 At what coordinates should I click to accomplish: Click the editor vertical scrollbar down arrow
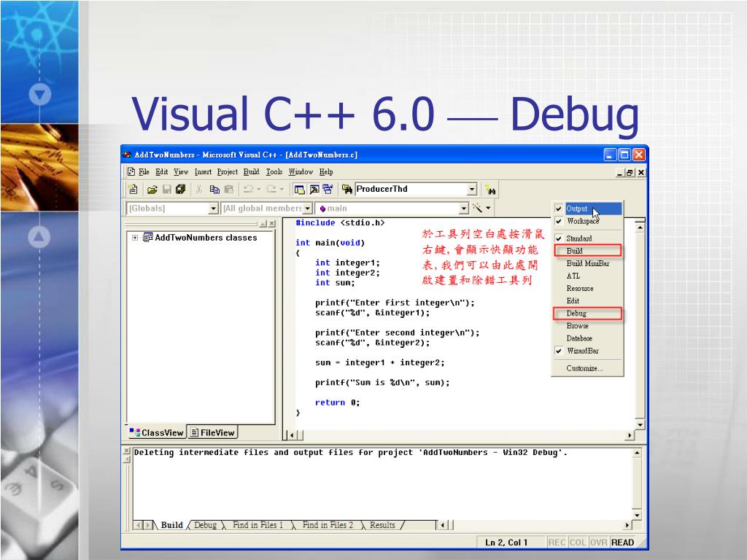click(x=640, y=424)
